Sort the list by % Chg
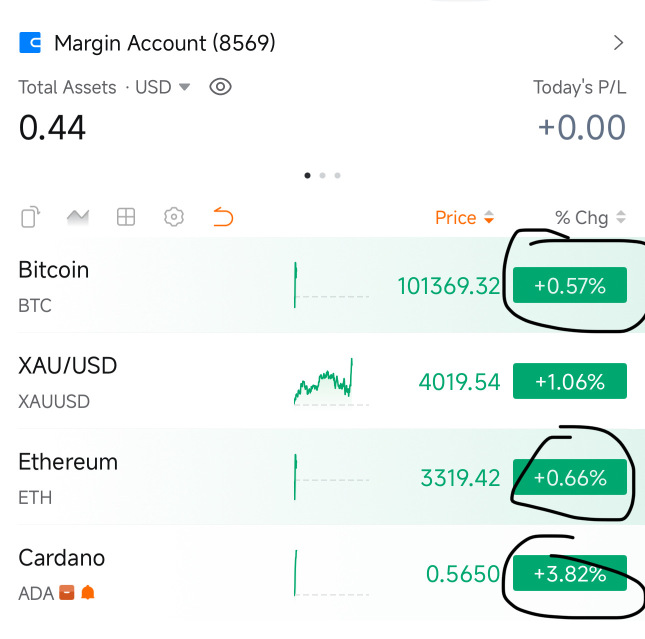 coord(590,217)
